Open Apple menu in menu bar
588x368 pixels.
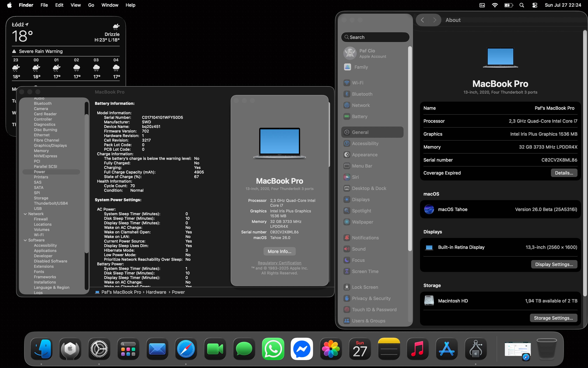coord(9,5)
